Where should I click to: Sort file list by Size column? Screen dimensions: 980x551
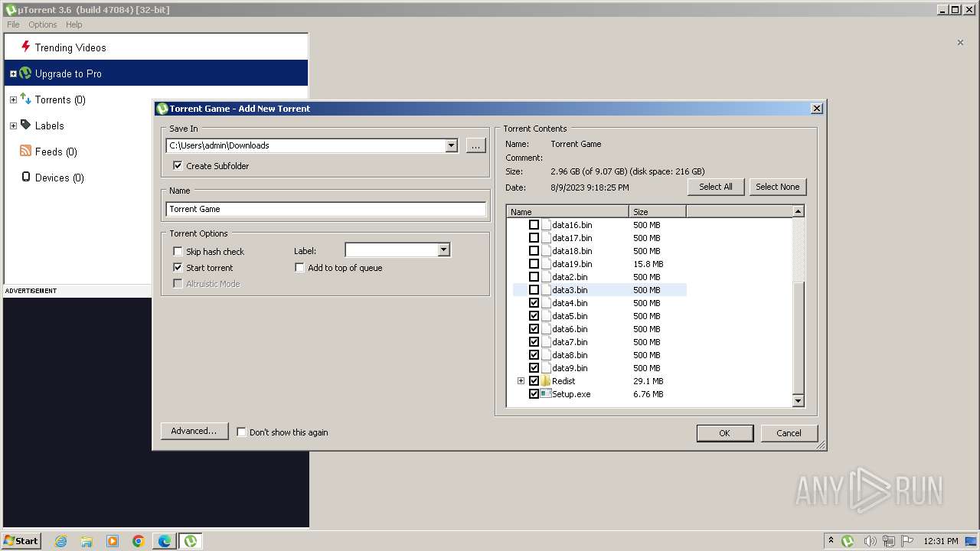click(657, 212)
